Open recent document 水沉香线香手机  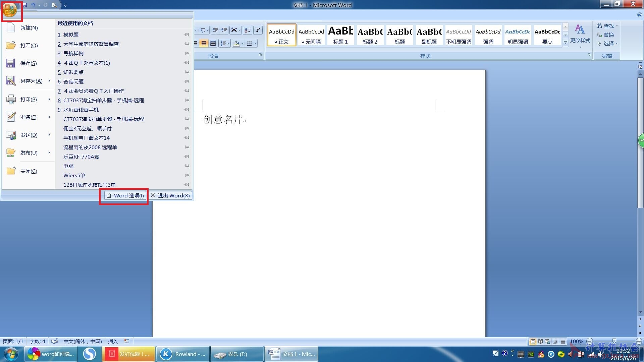coord(81,110)
